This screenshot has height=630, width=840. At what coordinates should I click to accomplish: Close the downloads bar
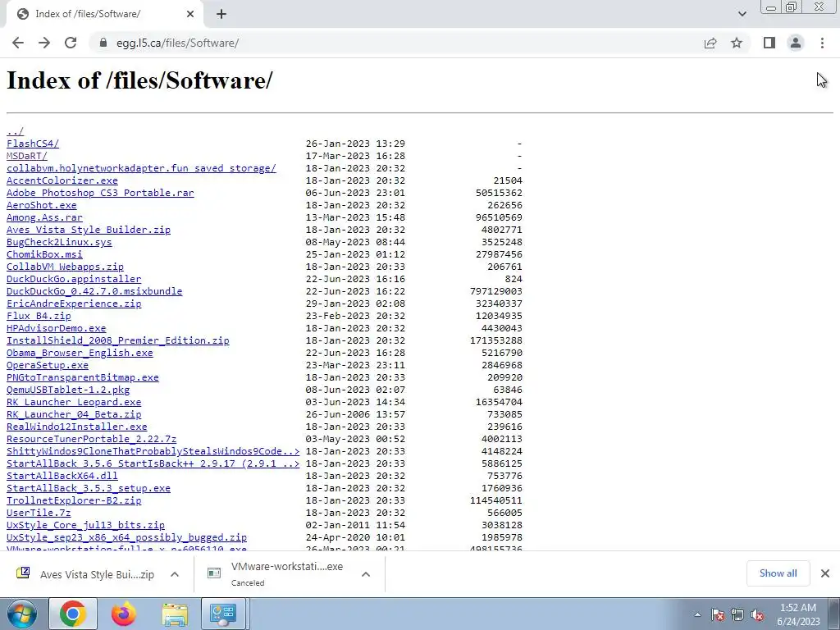click(825, 573)
